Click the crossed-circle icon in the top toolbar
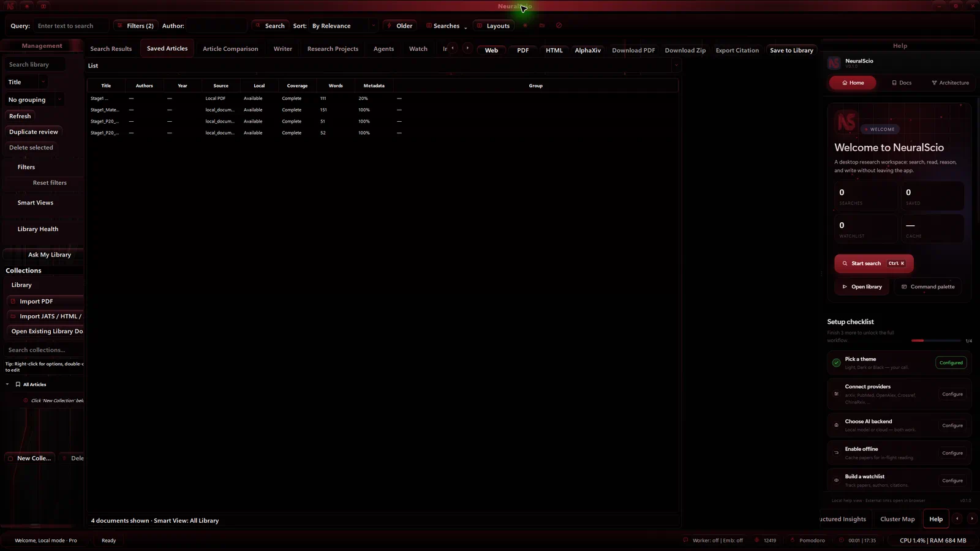The width and height of the screenshot is (980, 551). tap(559, 26)
